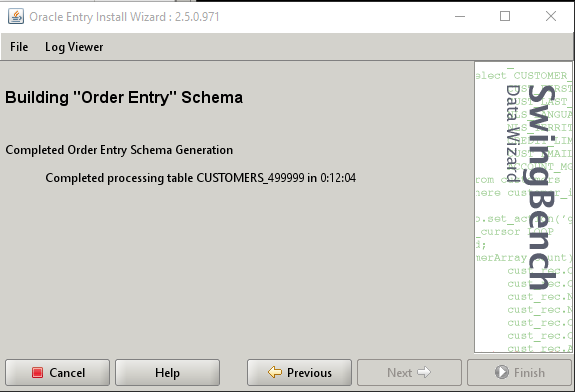The image size is (575, 392).
Task: Click the circular play icon on Finish
Action: pos(502,372)
